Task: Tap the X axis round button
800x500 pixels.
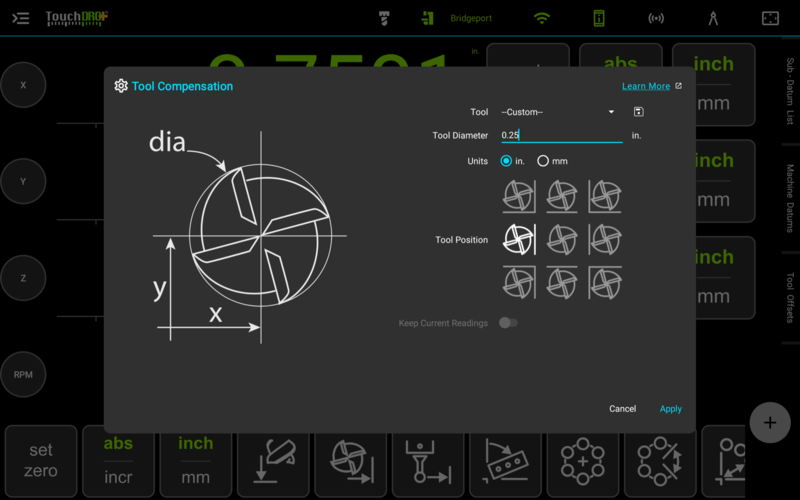Action: (x=23, y=85)
